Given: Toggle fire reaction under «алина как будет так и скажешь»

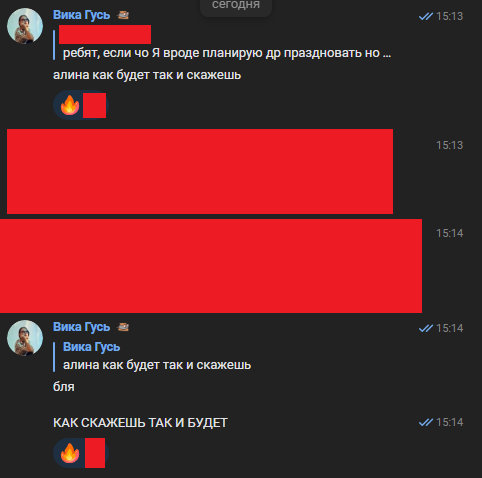Looking at the screenshot, I should click(81, 105).
